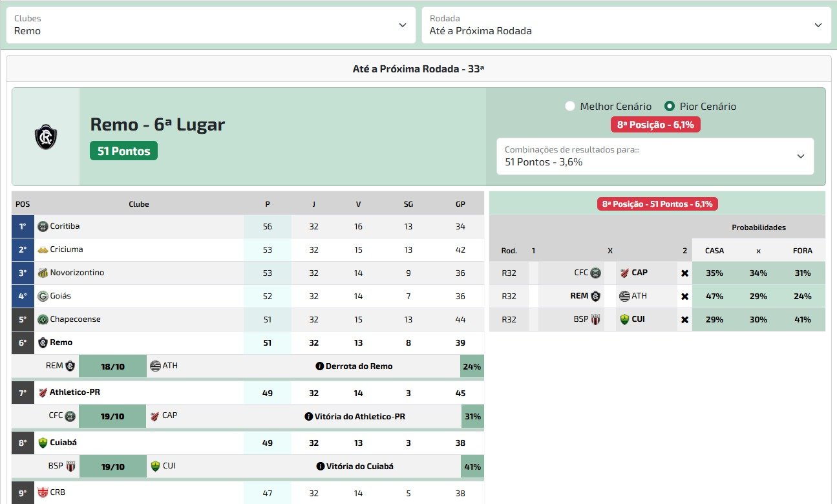Viewport: 837px width, 504px height.
Task: Select the Pior Cenário radio option
Action: (x=670, y=106)
